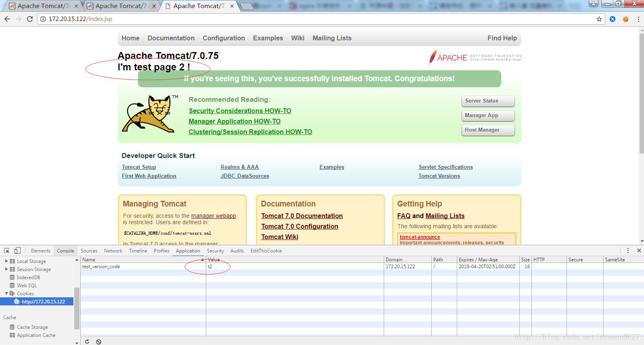Click the Manager App button
Image resolution: width=644 pixels, height=345 pixels.
pos(488,116)
